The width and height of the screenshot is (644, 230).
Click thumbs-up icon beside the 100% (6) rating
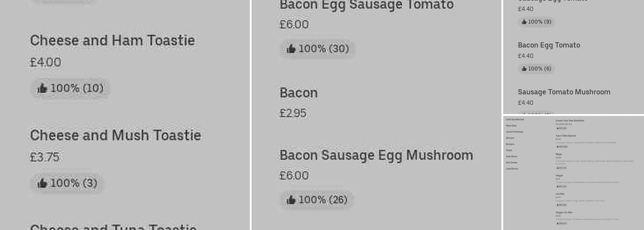click(x=524, y=69)
